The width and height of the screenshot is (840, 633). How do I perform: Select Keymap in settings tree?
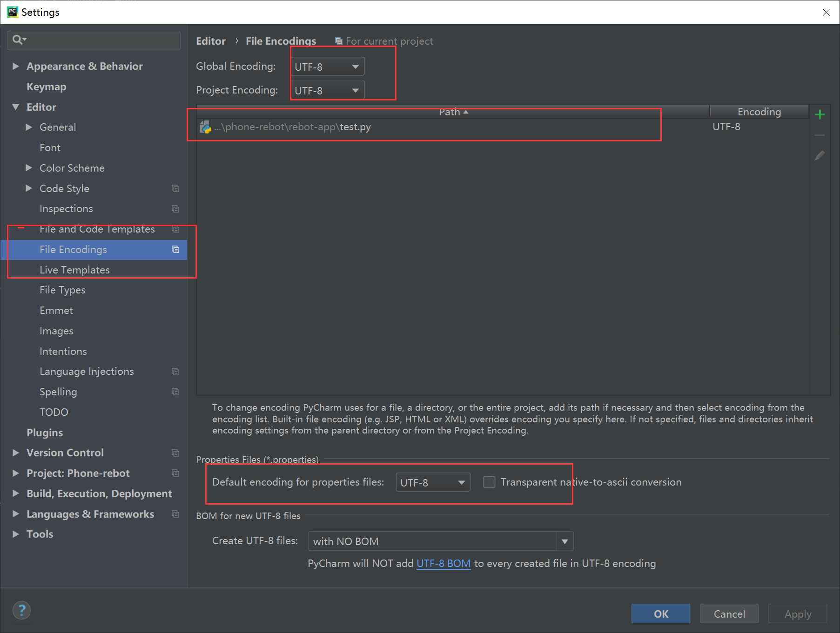(x=47, y=87)
